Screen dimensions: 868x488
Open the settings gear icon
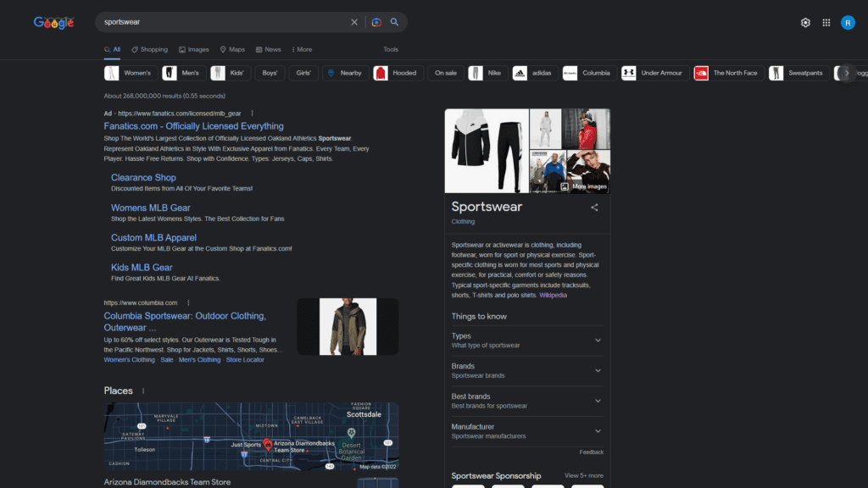point(805,23)
